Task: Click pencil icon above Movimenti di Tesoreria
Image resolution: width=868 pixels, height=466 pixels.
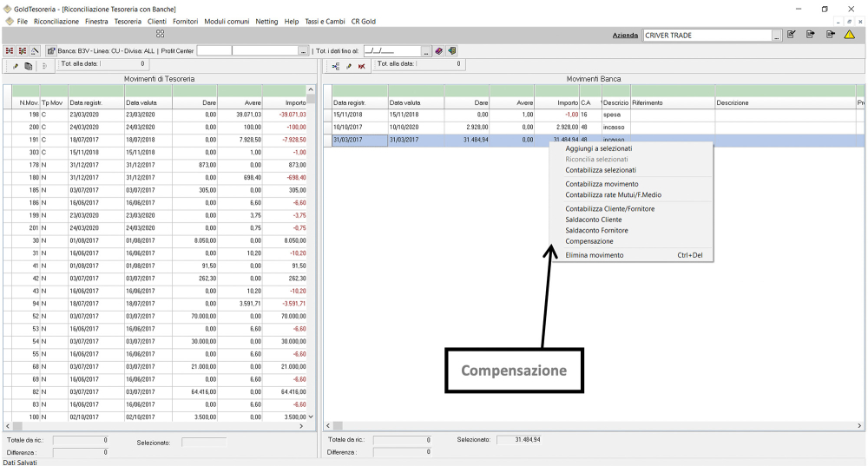Action: tap(16, 66)
